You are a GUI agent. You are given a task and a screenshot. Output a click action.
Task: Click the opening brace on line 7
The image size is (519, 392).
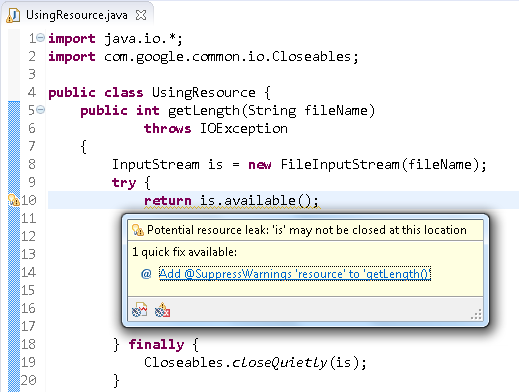[x=84, y=146]
